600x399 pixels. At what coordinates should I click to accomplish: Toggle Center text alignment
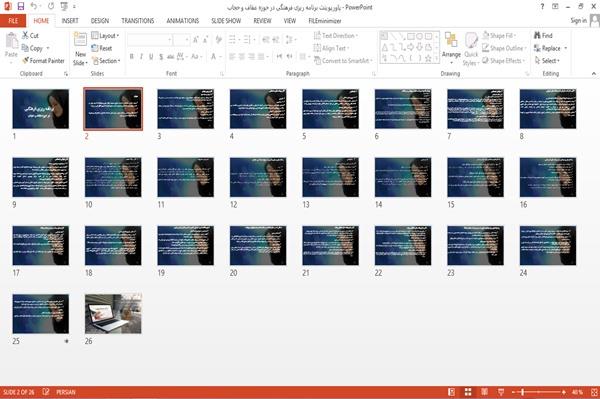click(x=241, y=57)
